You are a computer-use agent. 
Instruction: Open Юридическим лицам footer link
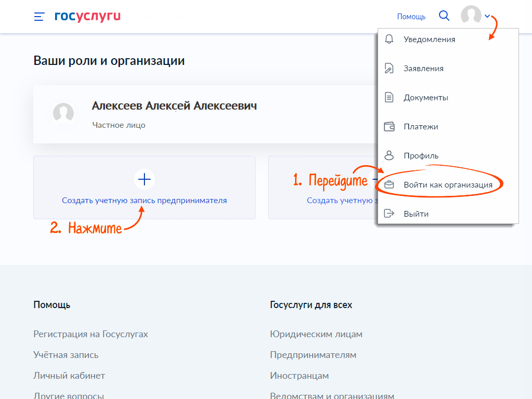click(316, 334)
